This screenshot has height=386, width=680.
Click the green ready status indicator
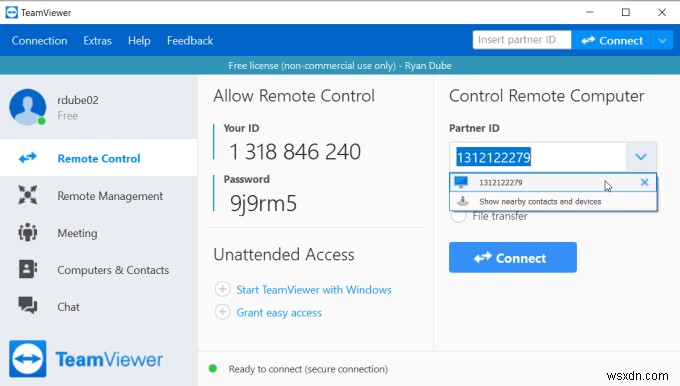212,369
